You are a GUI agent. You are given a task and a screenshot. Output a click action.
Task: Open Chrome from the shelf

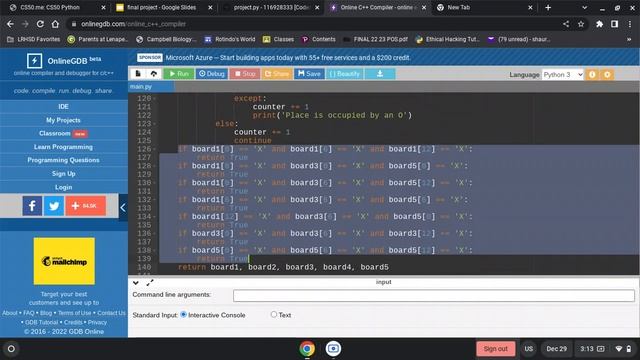point(307,349)
